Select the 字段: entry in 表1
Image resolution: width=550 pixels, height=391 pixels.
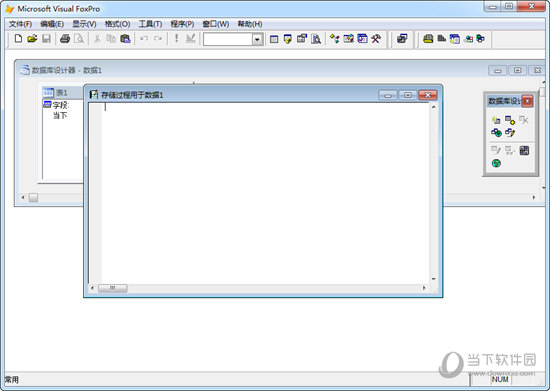click(61, 105)
